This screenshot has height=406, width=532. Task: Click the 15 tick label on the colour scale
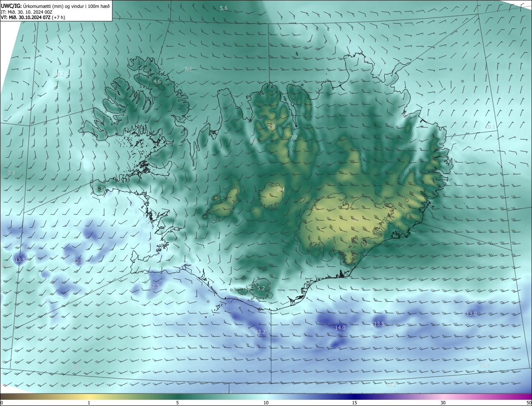[x=355, y=403]
